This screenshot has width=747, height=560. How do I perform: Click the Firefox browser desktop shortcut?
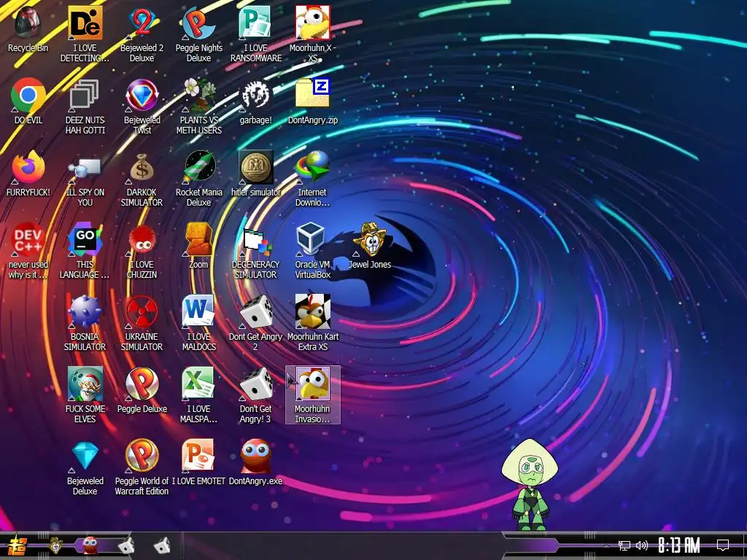pyautogui.click(x=28, y=174)
